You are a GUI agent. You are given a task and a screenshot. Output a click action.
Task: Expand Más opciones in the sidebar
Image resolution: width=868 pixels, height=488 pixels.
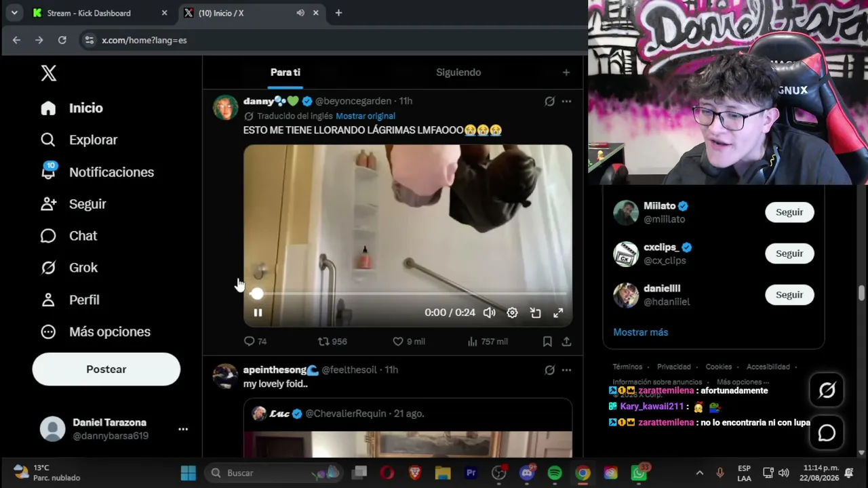tap(95, 331)
